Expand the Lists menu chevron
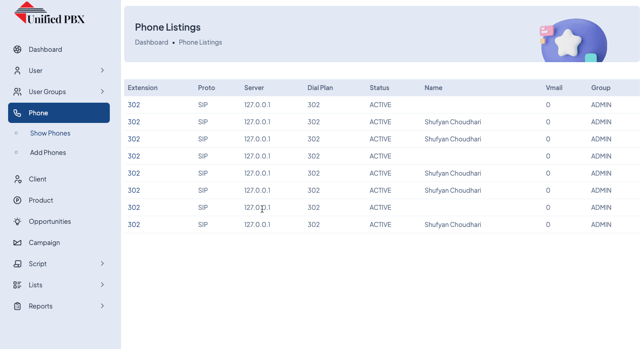 (x=102, y=285)
